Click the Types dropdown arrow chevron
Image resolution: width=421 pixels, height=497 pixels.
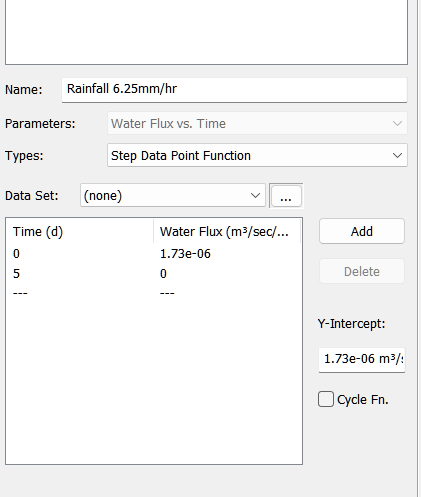[397, 156]
